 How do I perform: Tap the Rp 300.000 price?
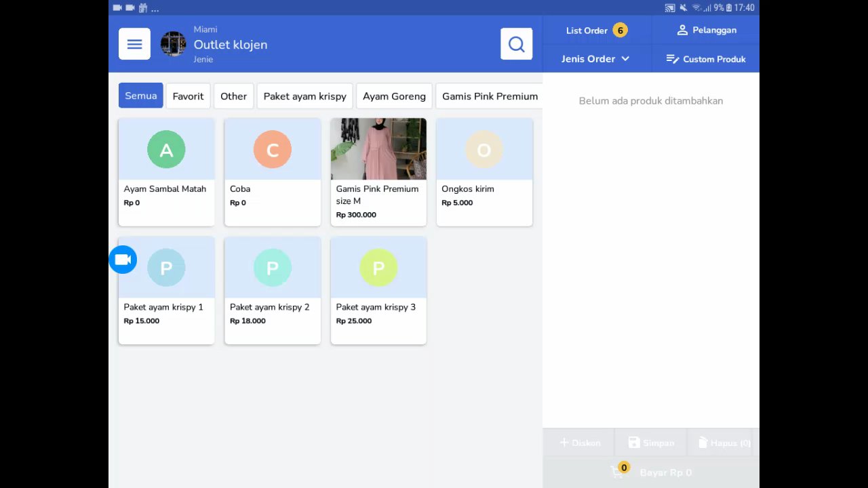[356, 215]
